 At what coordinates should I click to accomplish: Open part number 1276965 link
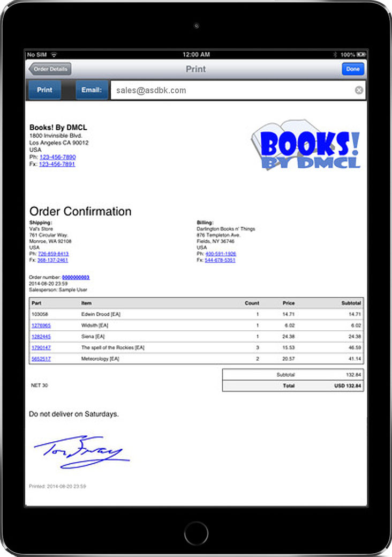click(41, 325)
